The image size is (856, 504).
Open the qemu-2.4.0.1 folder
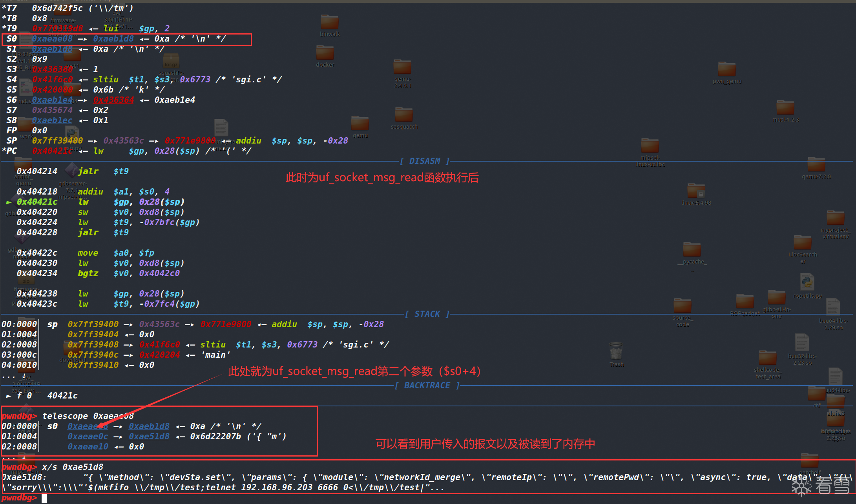pyautogui.click(x=402, y=67)
